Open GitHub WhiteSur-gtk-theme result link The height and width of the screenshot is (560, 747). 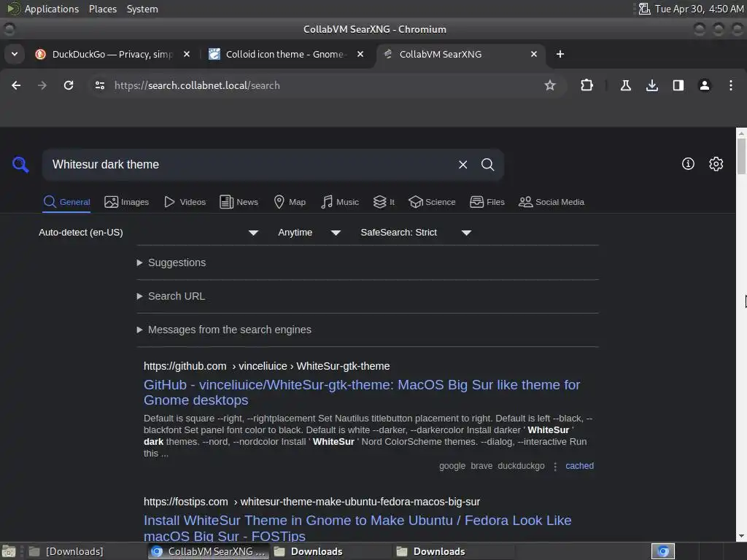tap(362, 392)
